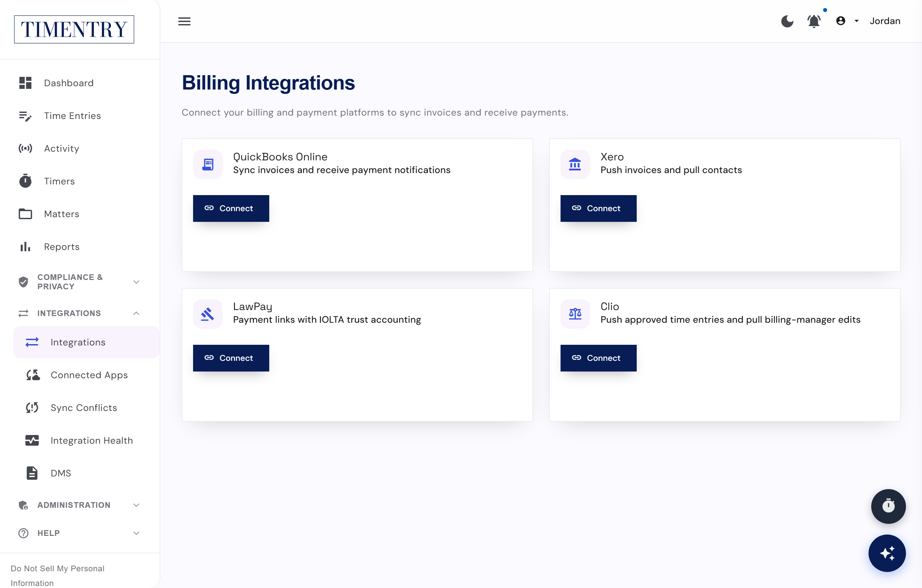Open the user account avatar icon

click(x=840, y=21)
